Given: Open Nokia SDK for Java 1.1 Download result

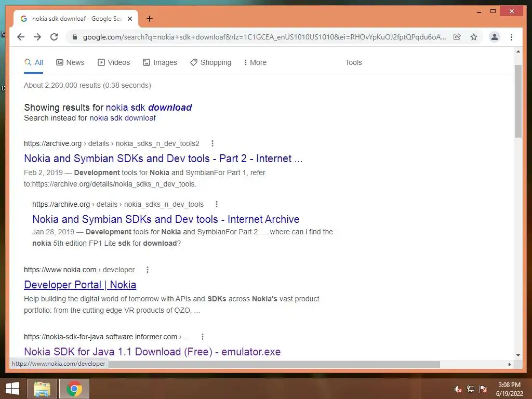Looking at the screenshot, I should pos(152,352).
